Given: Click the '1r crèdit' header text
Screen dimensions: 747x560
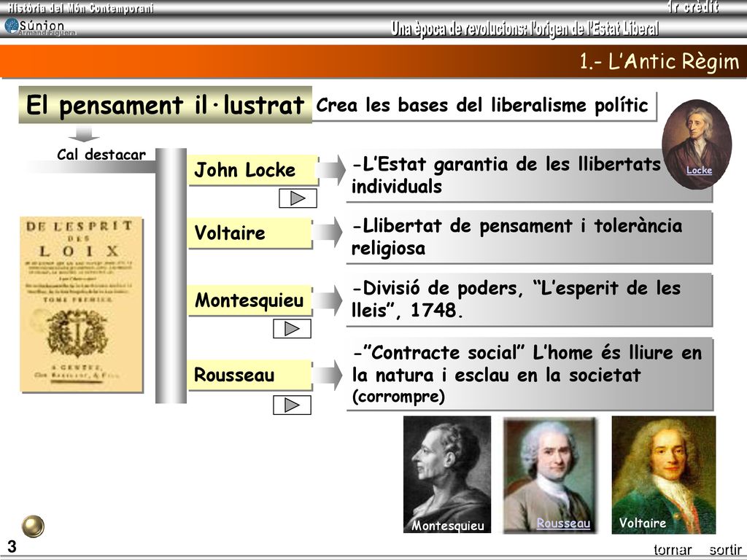Looking at the screenshot, I should [692, 7].
